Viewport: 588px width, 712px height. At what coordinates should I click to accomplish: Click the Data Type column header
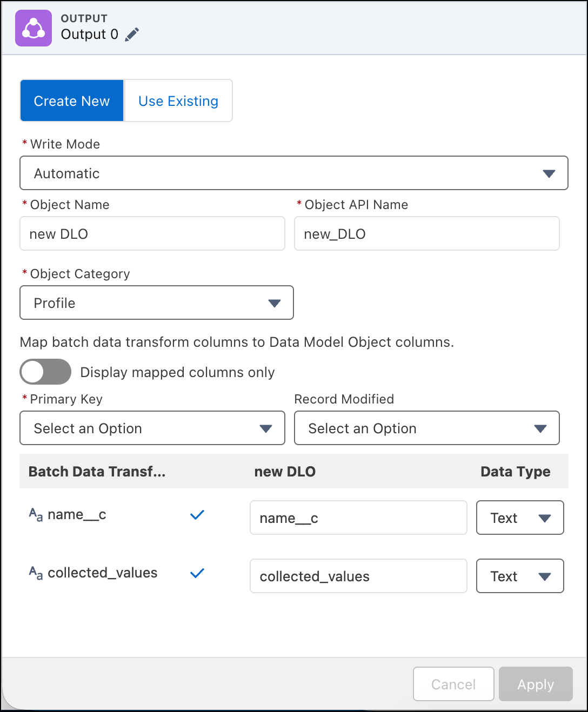516,472
